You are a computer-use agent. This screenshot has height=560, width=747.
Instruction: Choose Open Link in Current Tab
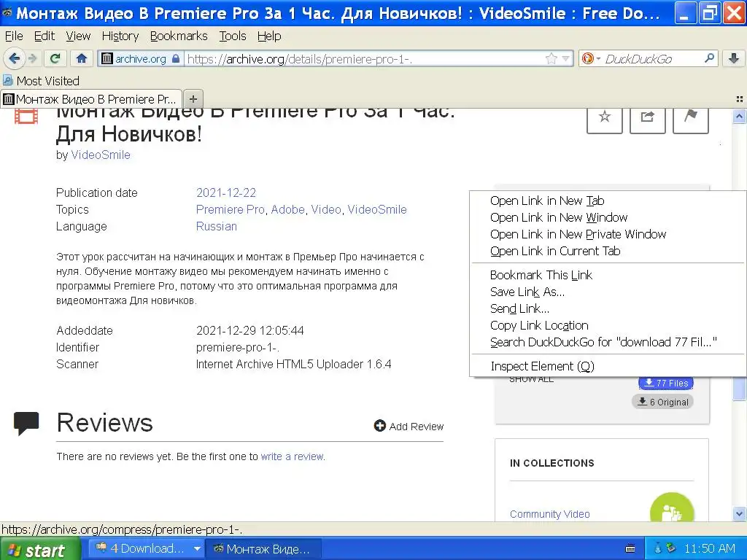click(x=608, y=251)
